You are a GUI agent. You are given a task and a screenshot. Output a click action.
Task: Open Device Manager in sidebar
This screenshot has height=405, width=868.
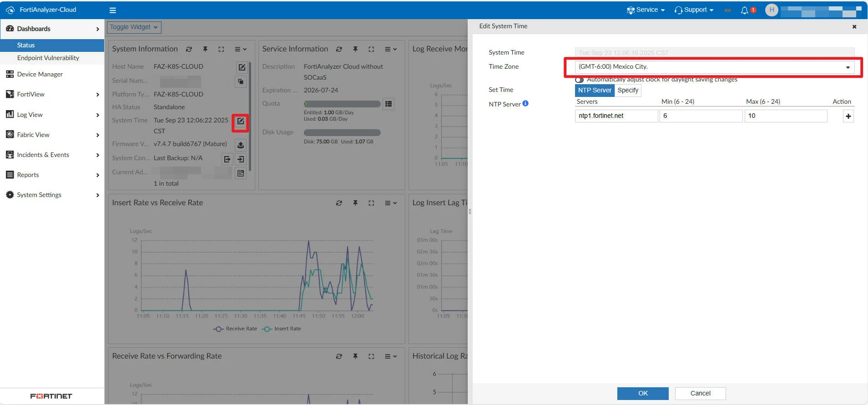coord(52,74)
